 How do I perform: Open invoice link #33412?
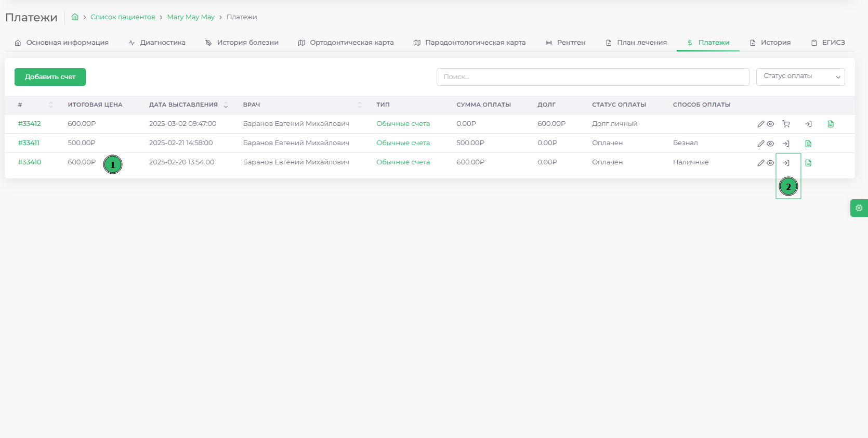click(29, 124)
